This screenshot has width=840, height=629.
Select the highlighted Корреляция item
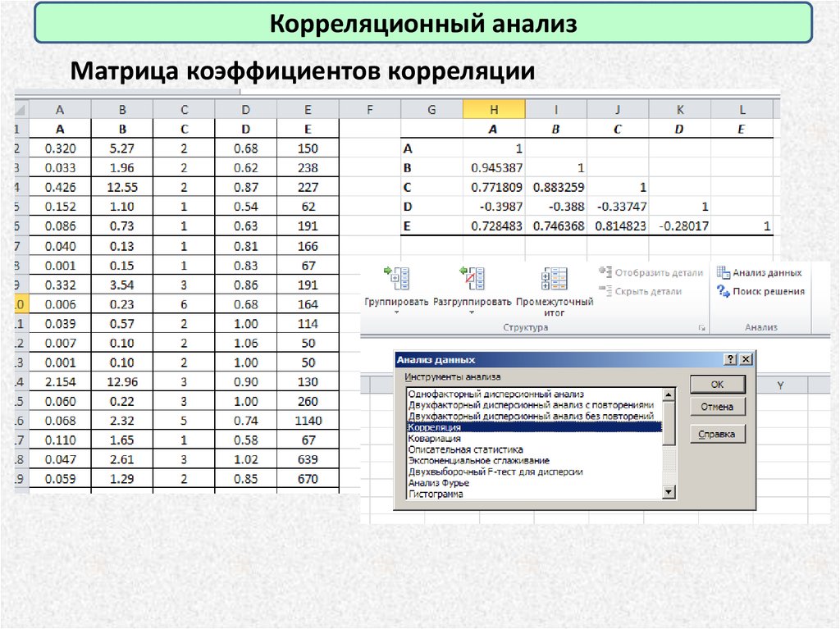pos(534,427)
